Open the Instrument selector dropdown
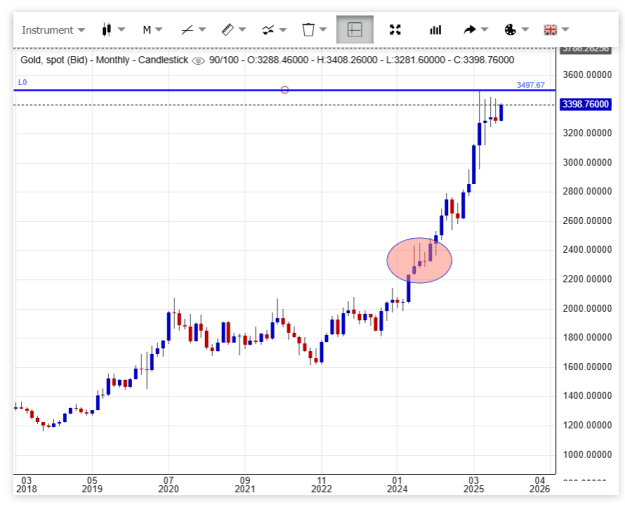This screenshot has width=625, height=507. tap(53, 30)
